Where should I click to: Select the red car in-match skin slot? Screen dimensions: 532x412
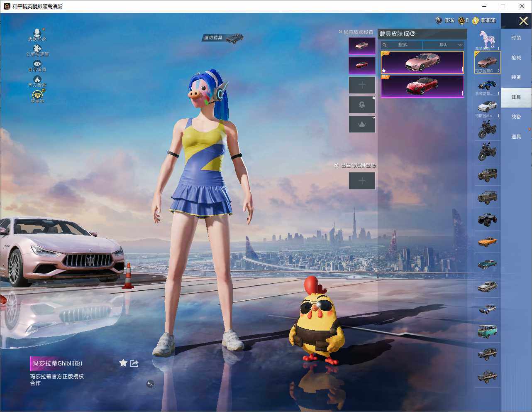click(362, 65)
